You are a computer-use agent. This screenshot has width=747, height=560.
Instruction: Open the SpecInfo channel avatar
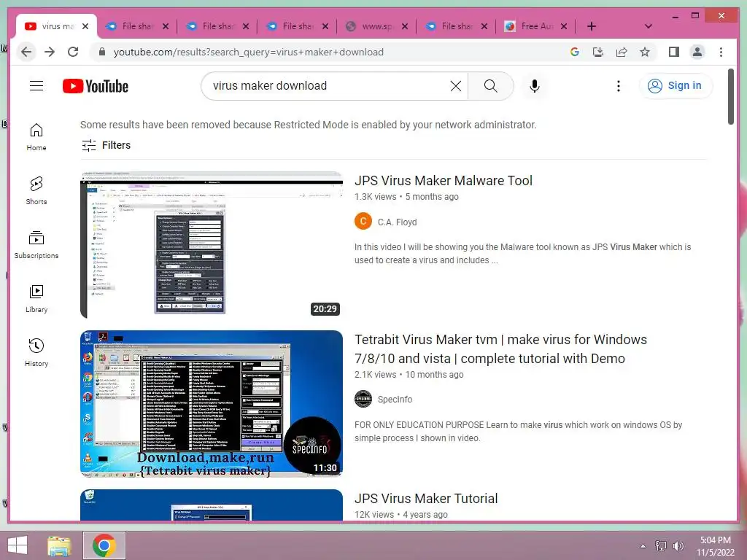363,399
